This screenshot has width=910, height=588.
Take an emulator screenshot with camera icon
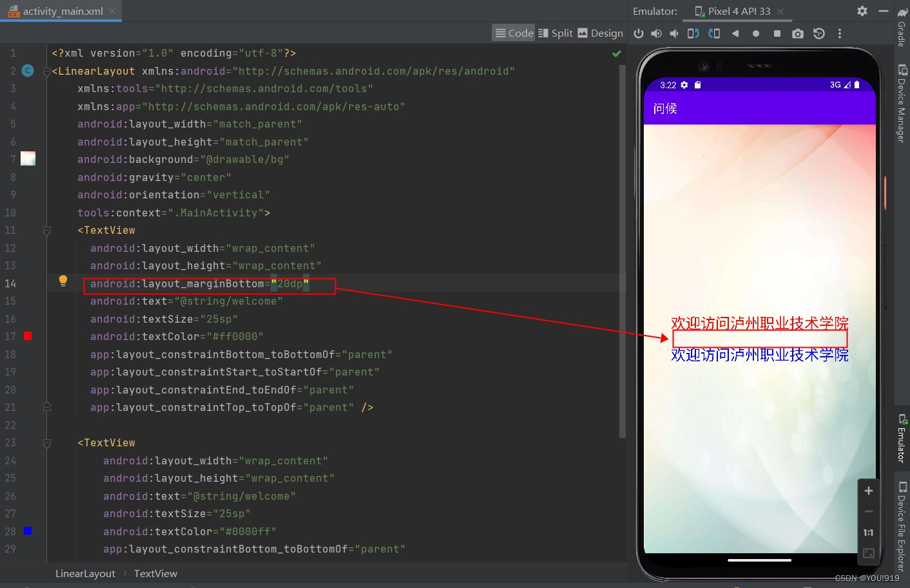click(798, 33)
